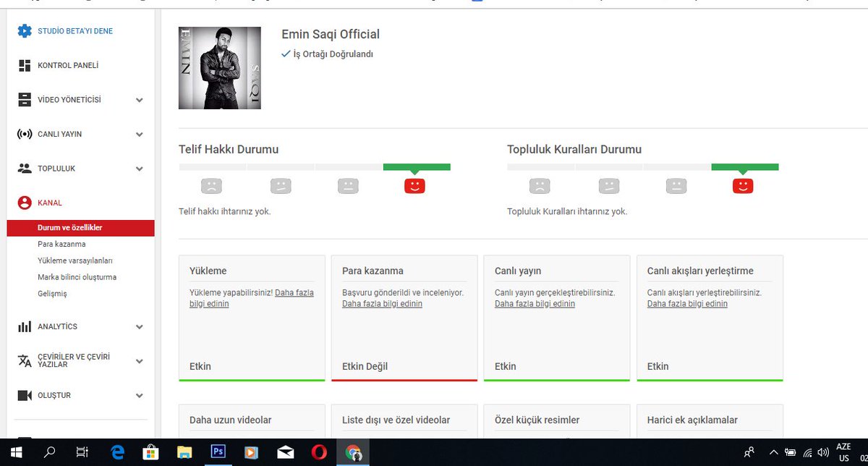This screenshot has width=868, height=466.
Task: Click the AZE US language indicator
Action: [843, 452]
